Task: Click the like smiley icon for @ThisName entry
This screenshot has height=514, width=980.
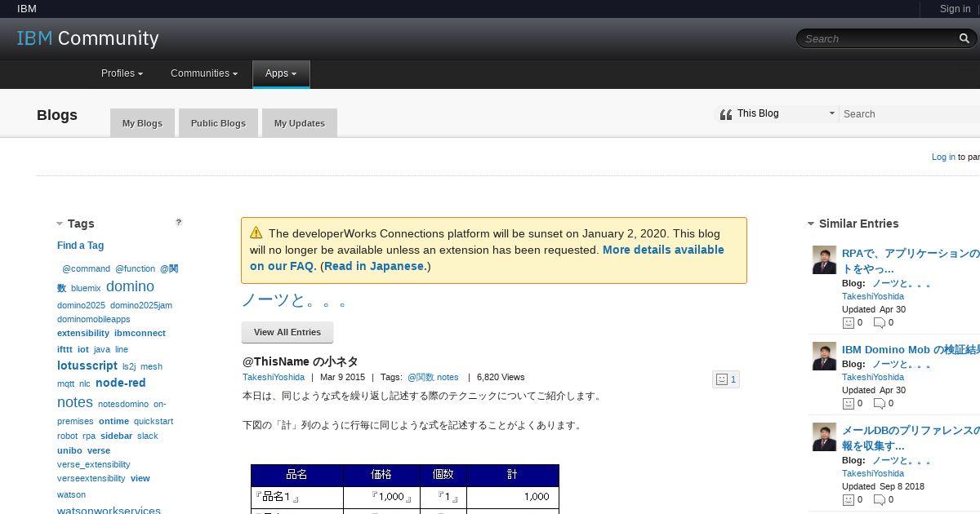Action: pos(721,379)
